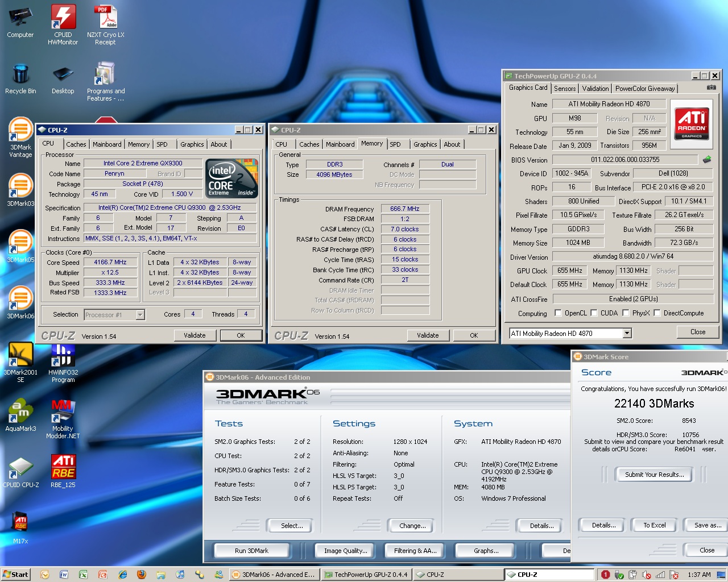The image size is (728, 582).
Task: Click the Start button on the taskbar
Action: [15, 575]
